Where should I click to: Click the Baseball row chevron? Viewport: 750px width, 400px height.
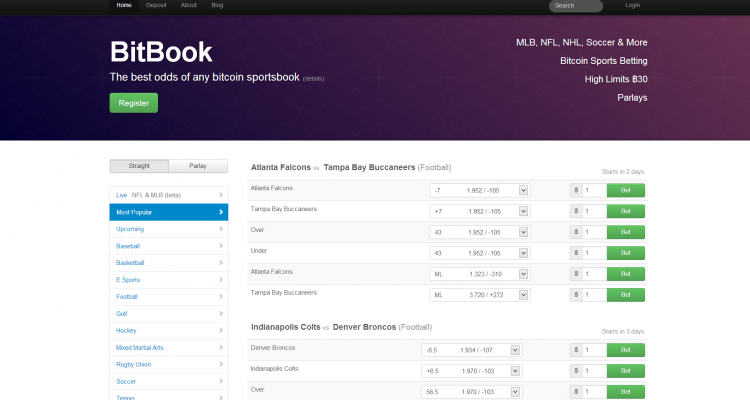(x=221, y=246)
